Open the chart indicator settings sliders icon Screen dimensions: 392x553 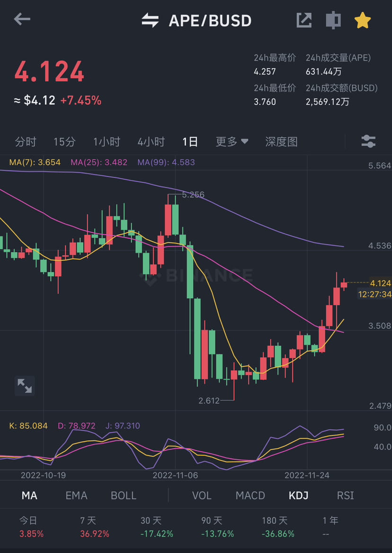click(368, 141)
